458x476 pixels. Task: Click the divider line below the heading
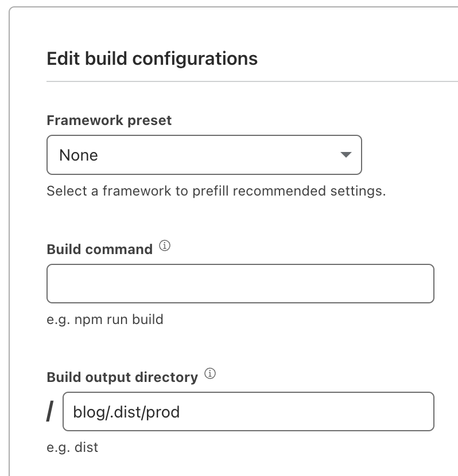coord(251,81)
